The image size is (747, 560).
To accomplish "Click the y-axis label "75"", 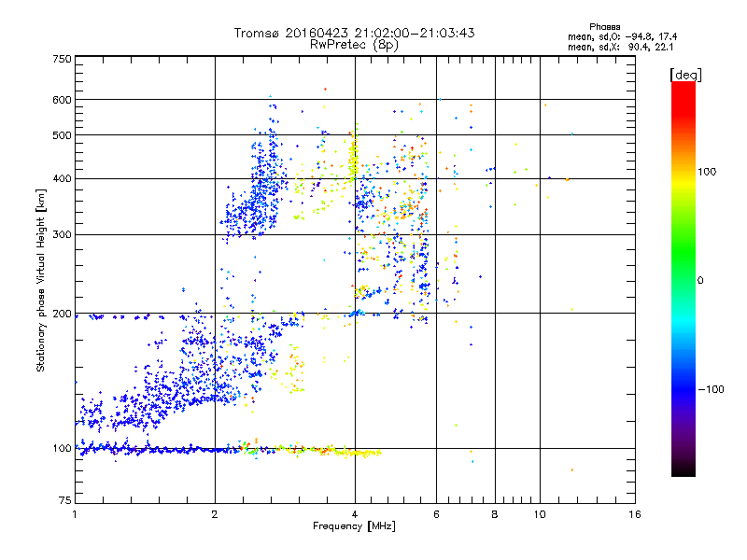I will 65,500.
